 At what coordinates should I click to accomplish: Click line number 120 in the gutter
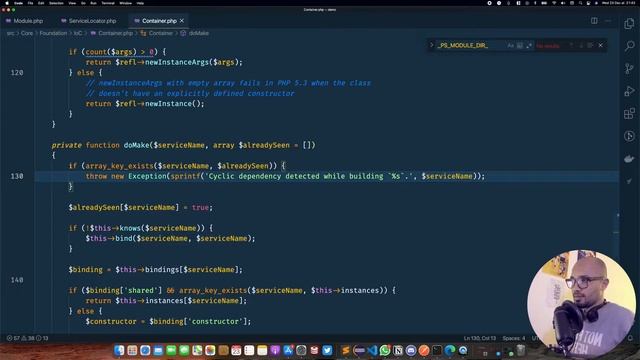pos(17,73)
